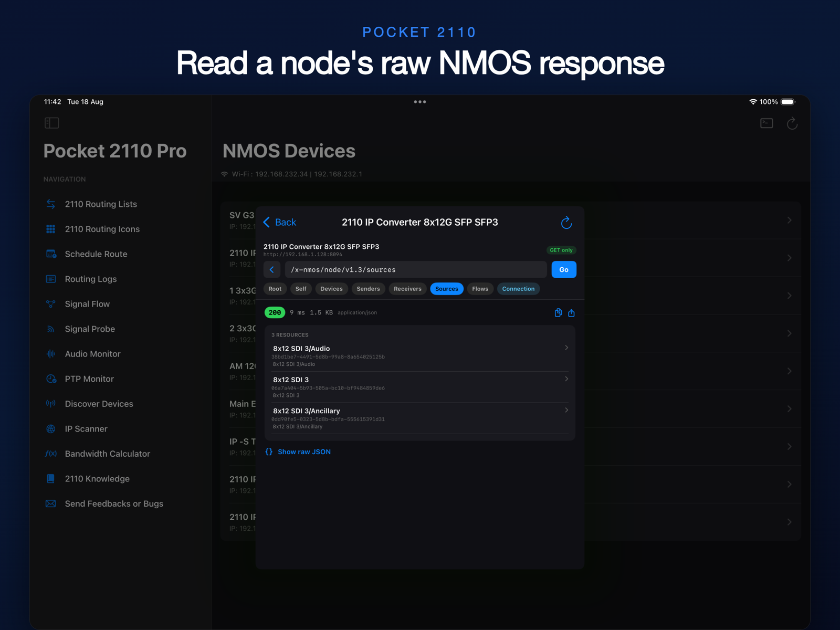Viewport: 840px width, 630px height.
Task: Open SV G3 device row chevron
Action: [x=789, y=220]
